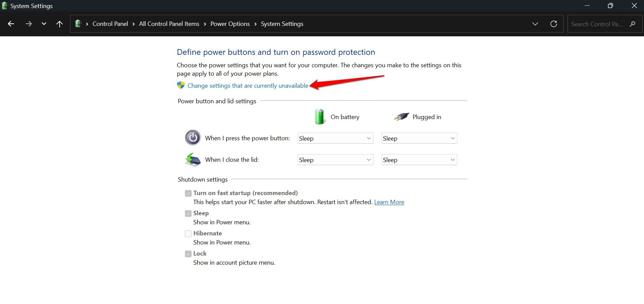Screen dimensions: 644x304
Task: Go back using the back arrow
Action: coord(11,24)
